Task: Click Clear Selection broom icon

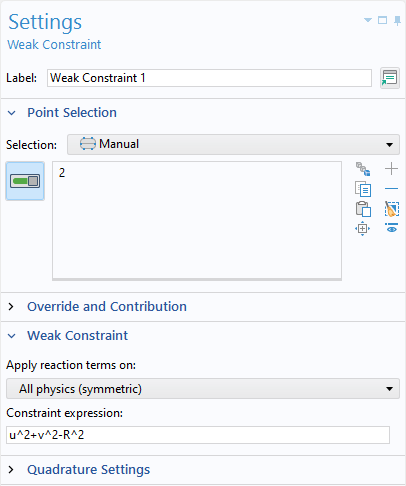Action: click(x=392, y=209)
